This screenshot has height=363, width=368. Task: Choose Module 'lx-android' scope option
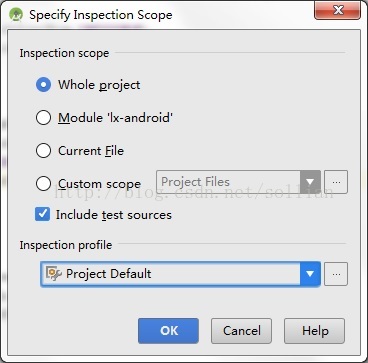43,118
